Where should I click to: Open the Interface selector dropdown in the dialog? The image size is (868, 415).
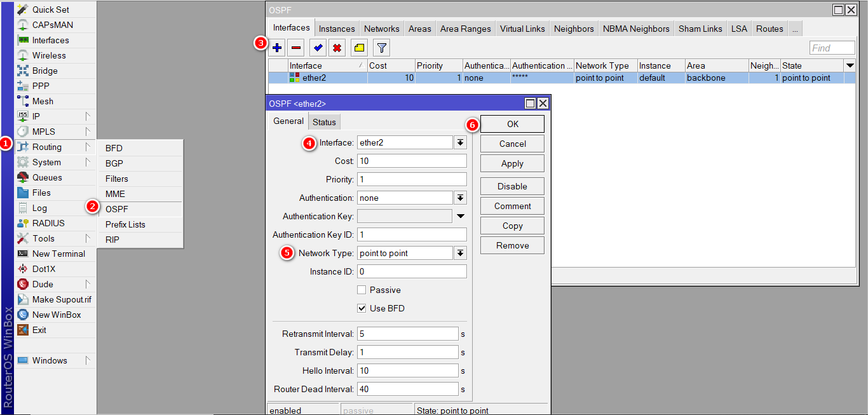460,142
